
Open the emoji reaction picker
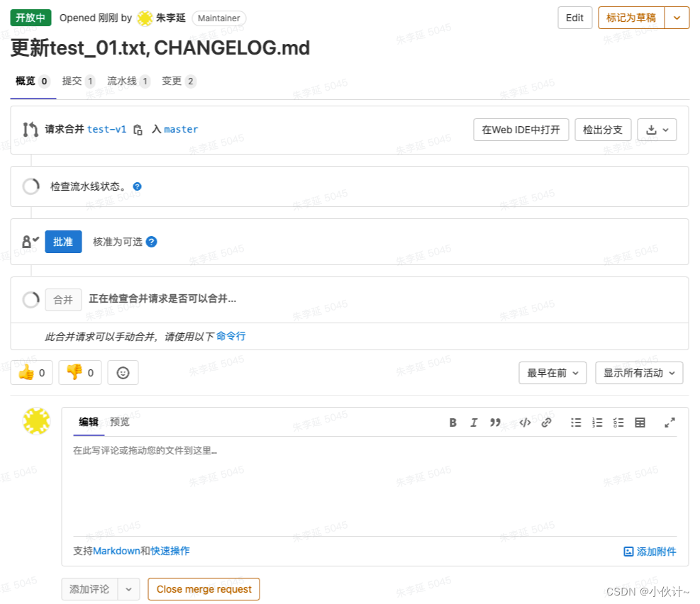pyautogui.click(x=121, y=372)
